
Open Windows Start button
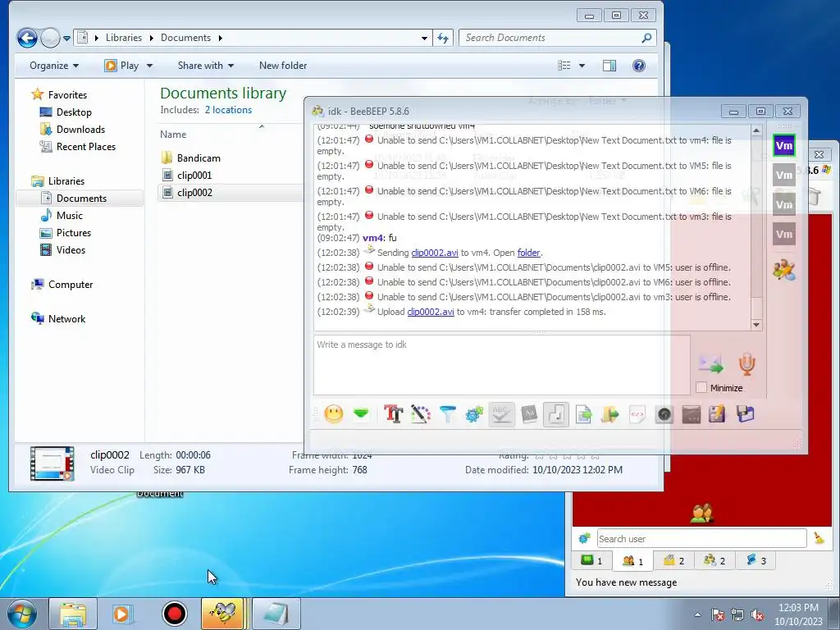[x=22, y=614]
